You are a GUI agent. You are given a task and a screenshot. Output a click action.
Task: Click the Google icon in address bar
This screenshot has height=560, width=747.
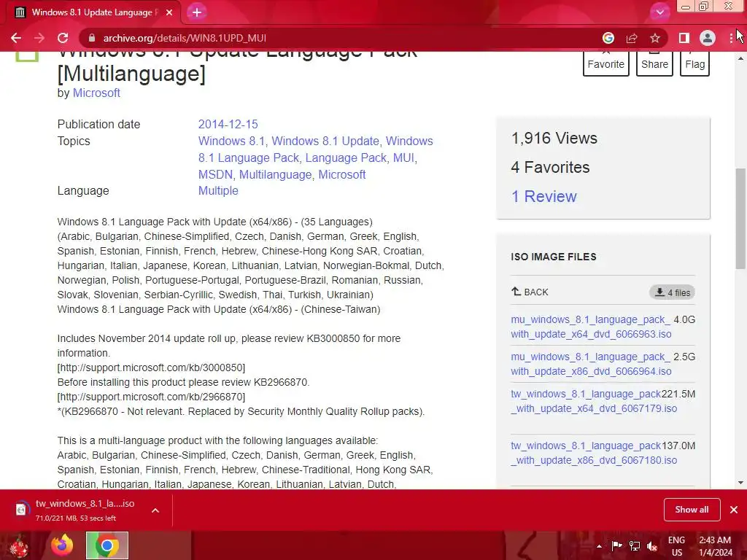point(608,38)
